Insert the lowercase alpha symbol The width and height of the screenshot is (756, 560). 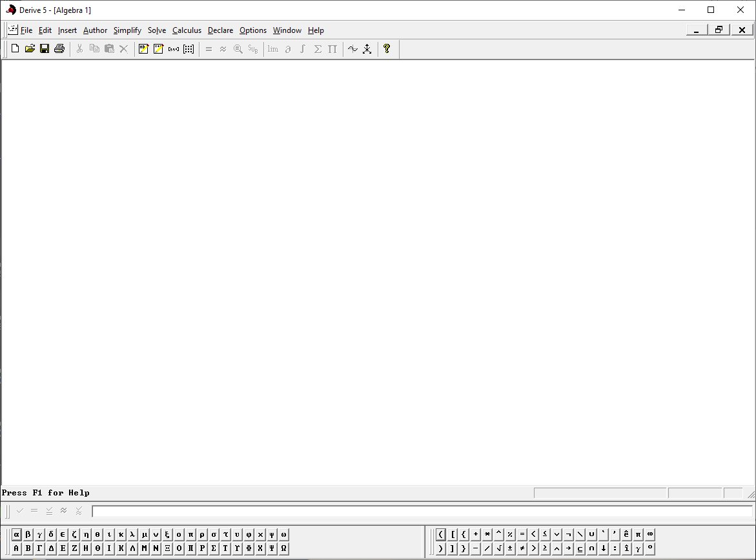17,534
